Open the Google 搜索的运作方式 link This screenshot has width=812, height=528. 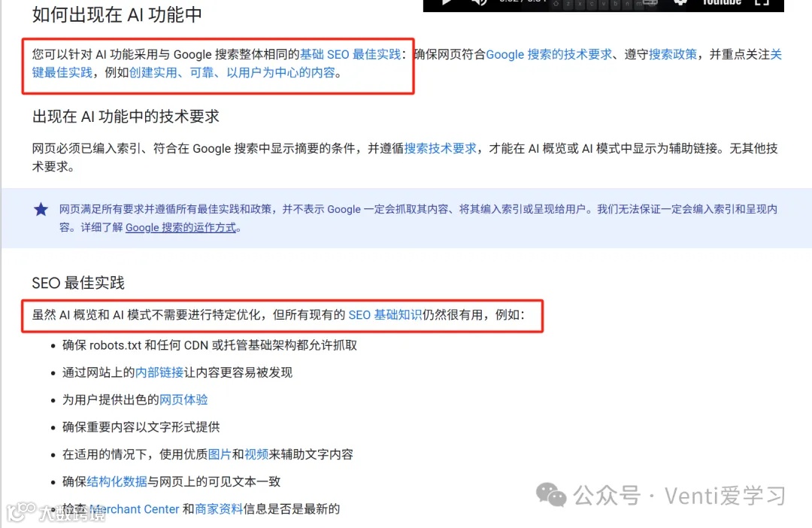180,227
